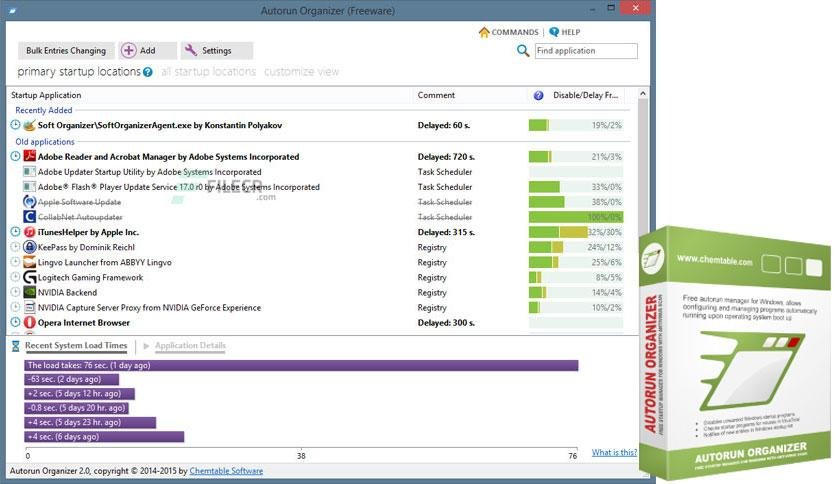This screenshot has width=836, height=484.
Task: Open the customize view option
Action: (302, 71)
